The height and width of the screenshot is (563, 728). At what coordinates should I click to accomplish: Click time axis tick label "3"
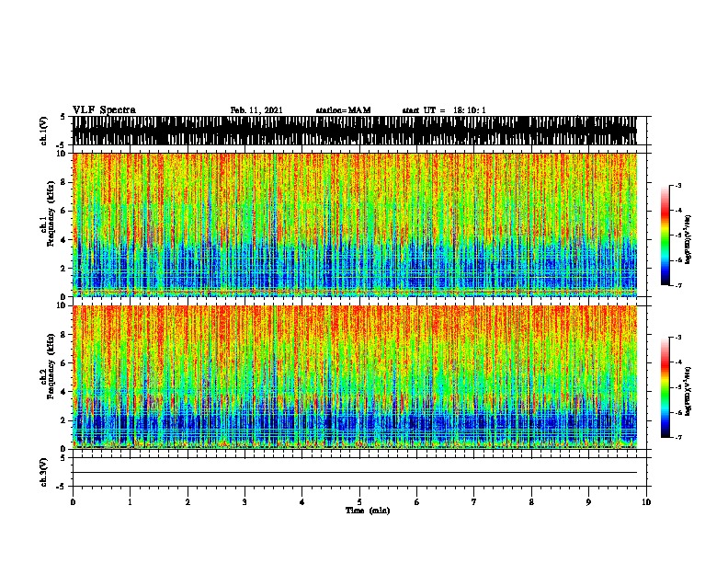[x=245, y=502]
